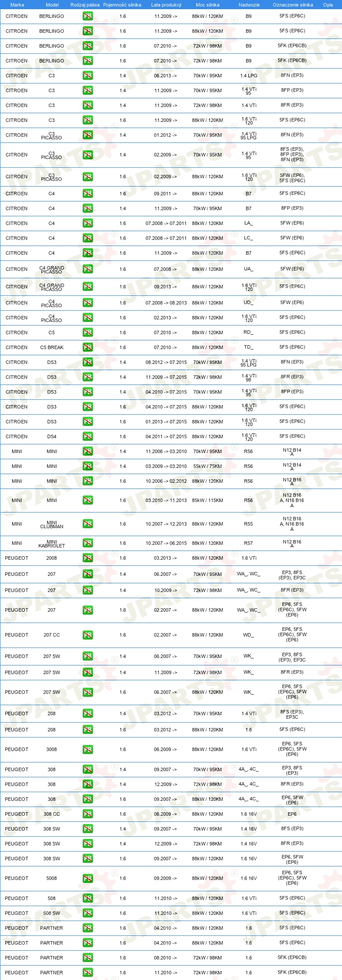Click the fuel icon for Peugeot 508 SW
This screenshot has height=980, width=342.
[87, 913]
